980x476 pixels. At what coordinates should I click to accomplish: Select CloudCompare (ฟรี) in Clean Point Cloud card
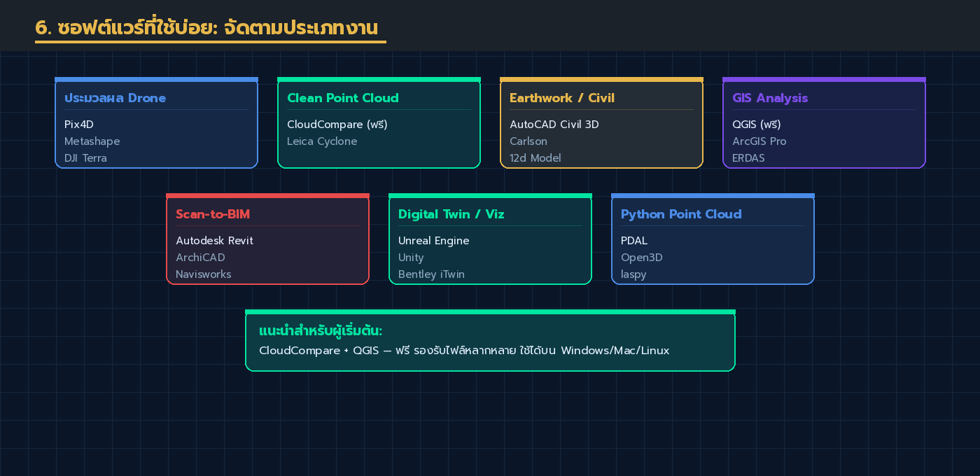pyautogui.click(x=337, y=125)
